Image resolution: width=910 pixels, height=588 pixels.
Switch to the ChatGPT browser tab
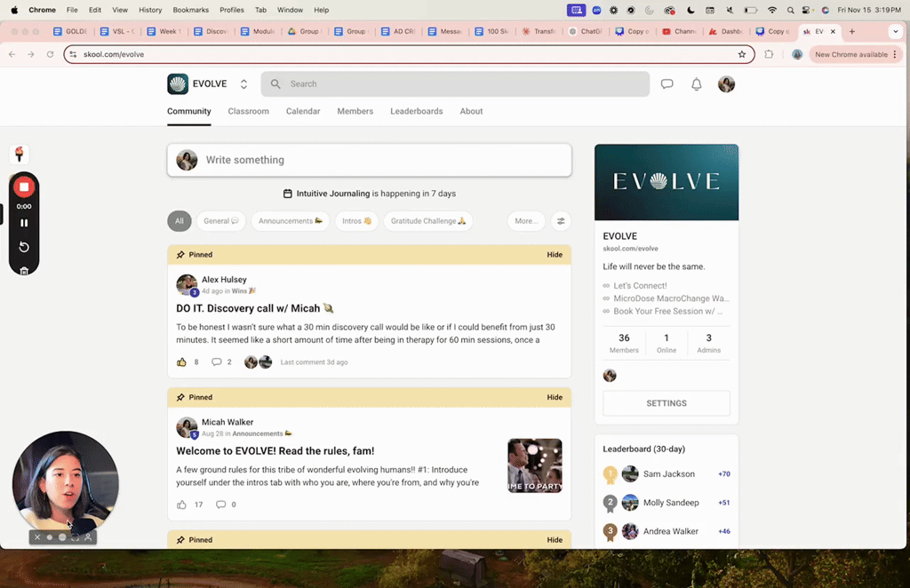click(586, 32)
